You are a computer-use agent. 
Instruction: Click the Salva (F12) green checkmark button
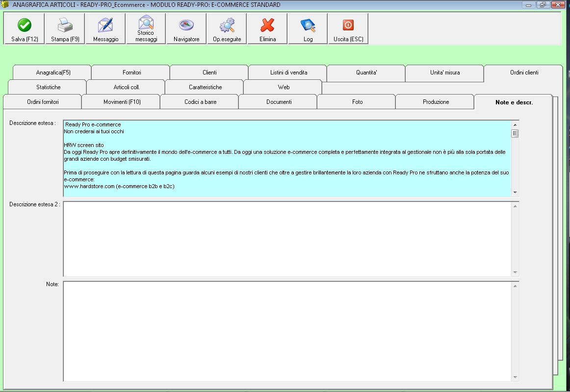(x=25, y=29)
